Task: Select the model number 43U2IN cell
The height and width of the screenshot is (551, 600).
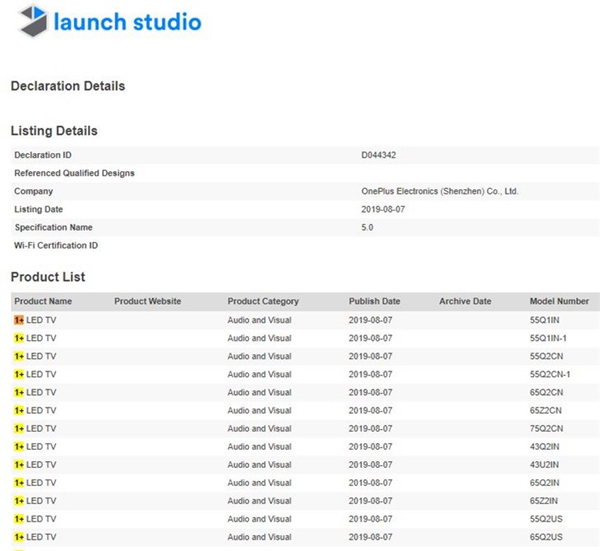Action: pos(544,464)
